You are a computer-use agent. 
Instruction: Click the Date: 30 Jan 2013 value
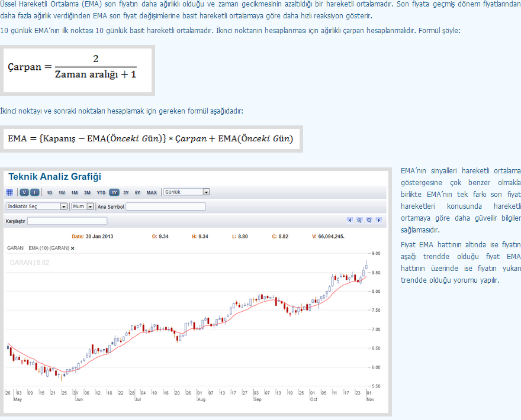(x=92, y=237)
